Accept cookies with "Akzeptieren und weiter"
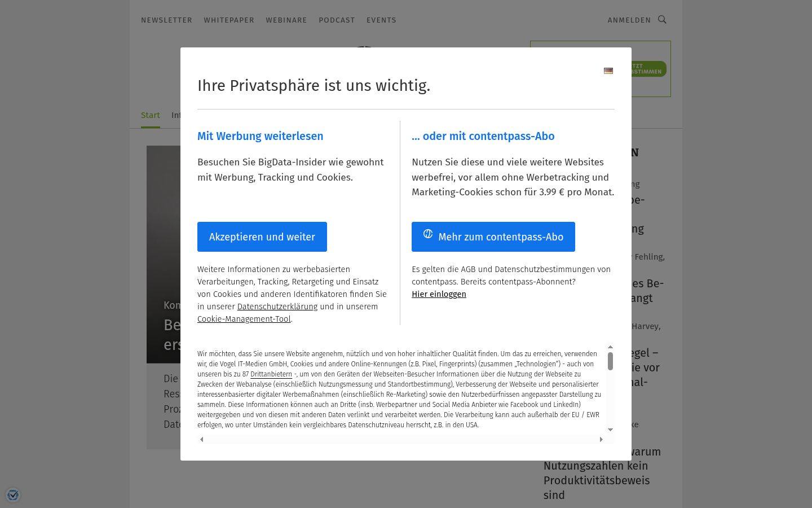 (x=262, y=237)
